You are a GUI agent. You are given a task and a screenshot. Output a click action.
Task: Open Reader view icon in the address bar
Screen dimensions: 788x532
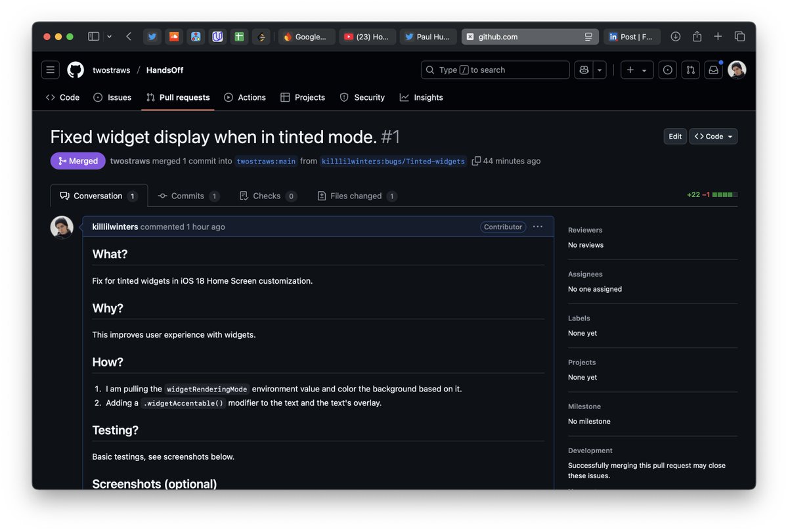tap(588, 37)
